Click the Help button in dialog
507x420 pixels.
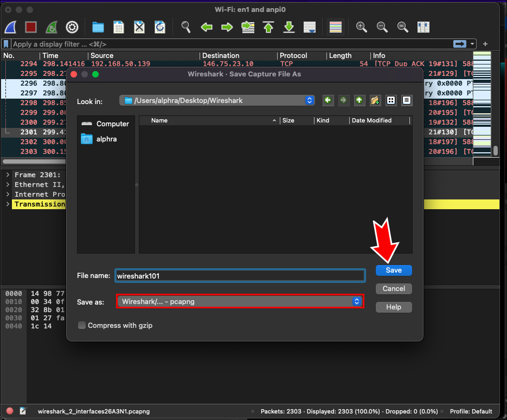pos(393,307)
